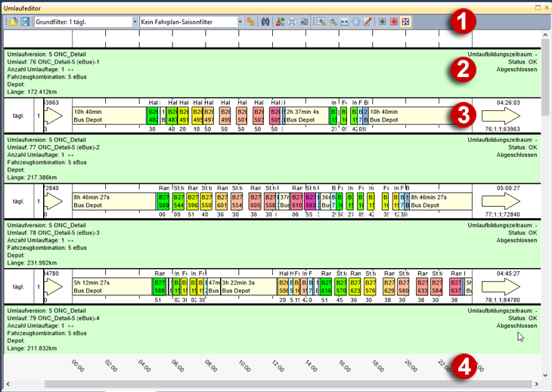This screenshot has width=552, height=392.
Task: Select the 10h 40min Bus Depot block
Action: [x=108, y=116]
